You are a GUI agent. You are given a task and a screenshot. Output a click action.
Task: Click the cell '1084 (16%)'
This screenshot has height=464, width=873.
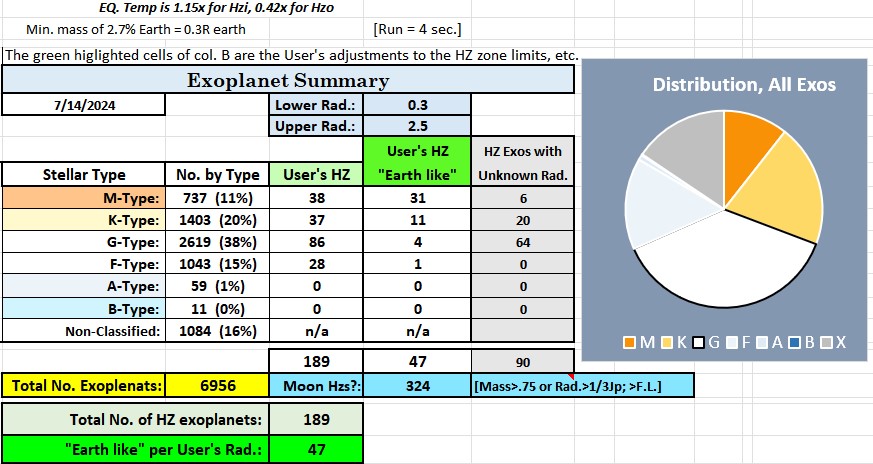click(x=218, y=331)
